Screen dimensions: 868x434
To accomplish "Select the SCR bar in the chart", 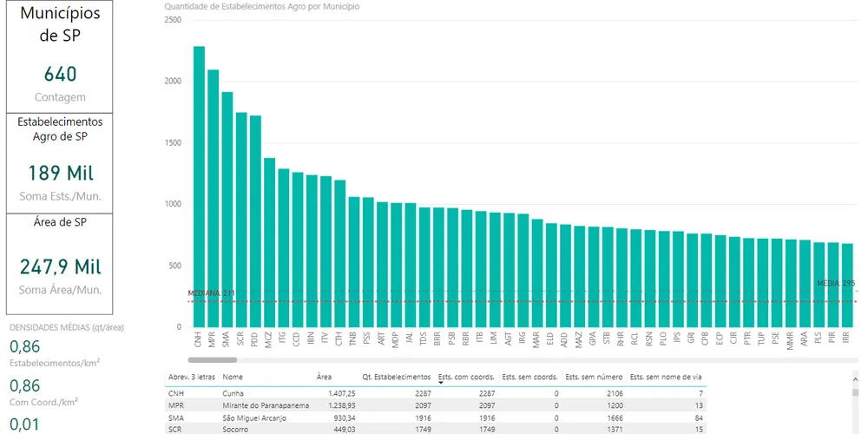I will click(x=241, y=220).
